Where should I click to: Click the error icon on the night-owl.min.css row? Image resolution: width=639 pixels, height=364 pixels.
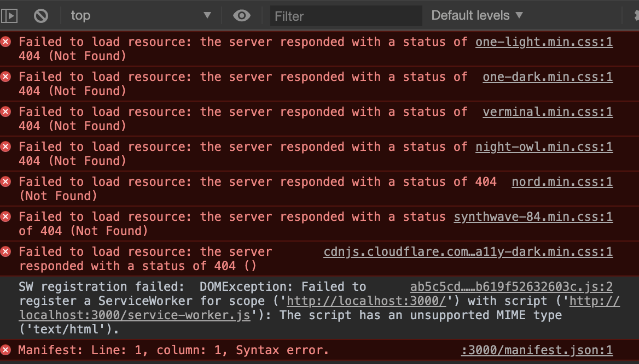[x=5, y=146]
